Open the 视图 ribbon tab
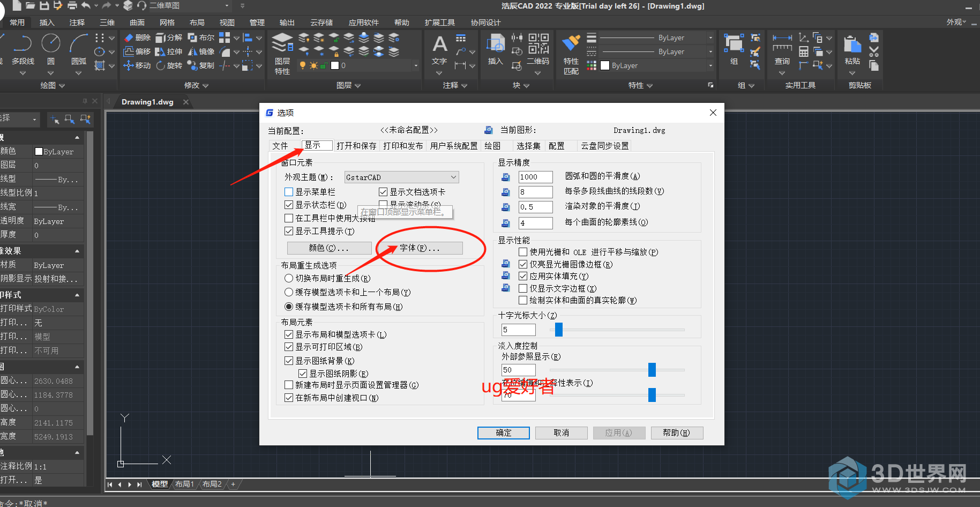The height and width of the screenshot is (507, 980). click(x=227, y=23)
